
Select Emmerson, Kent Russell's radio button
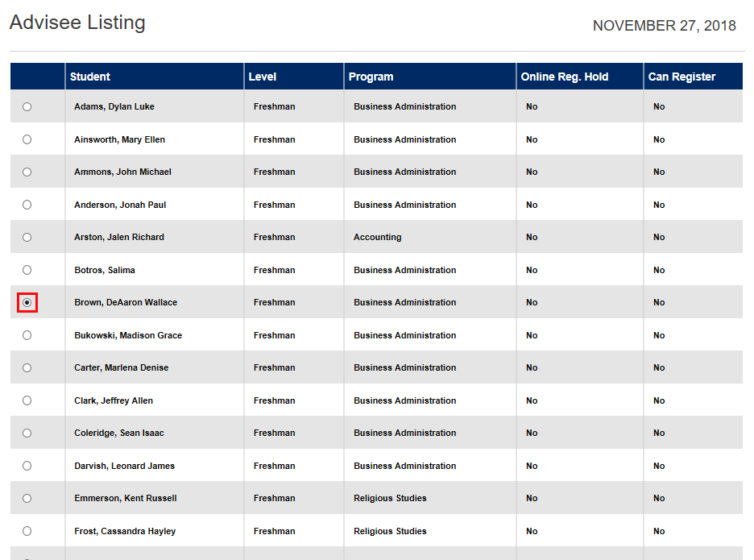click(x=27, y=498)
